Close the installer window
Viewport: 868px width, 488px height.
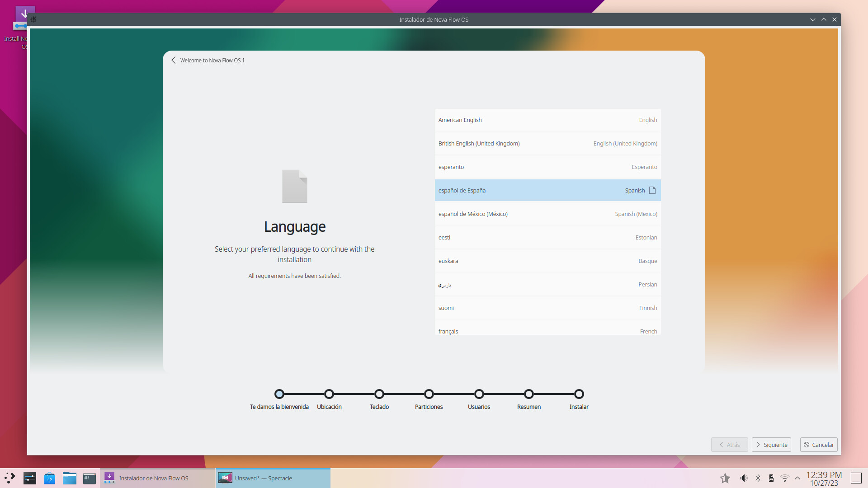click(835, 19)
